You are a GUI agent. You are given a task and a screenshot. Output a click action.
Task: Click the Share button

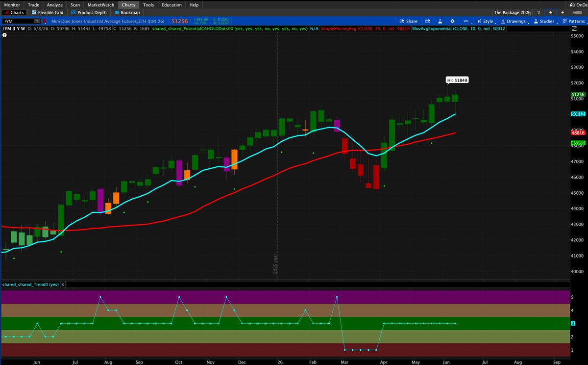[x=409, y=21]
